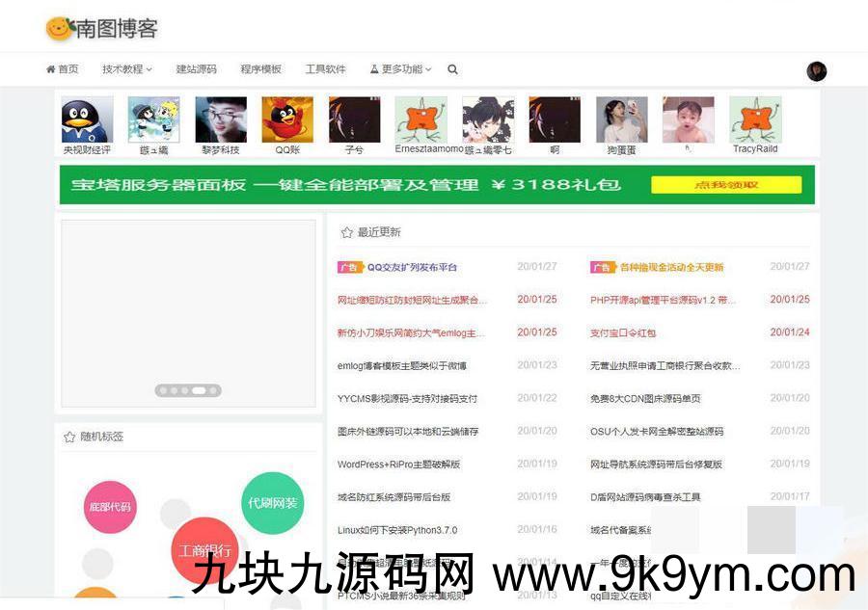Select 程序模板 in the navigation bar
Image resolution: width=868 pixels, height=610 pixels.
(260, 69)
